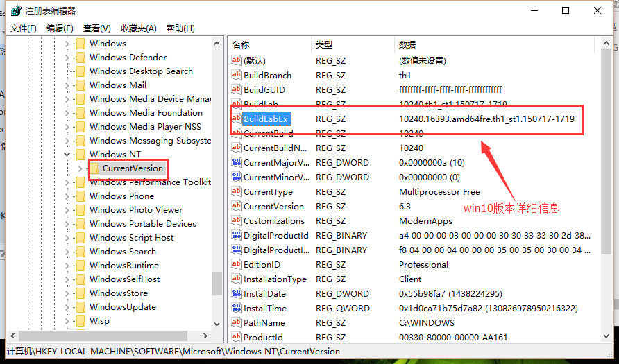619x364 pixels.
Task: Click the string icon beside InstallationType
Action: point(236,279)
